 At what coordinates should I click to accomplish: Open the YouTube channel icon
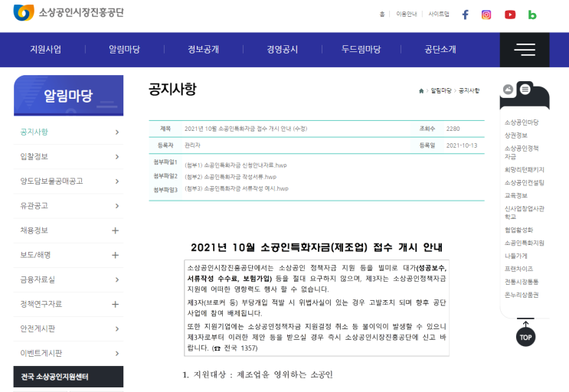(x=510, y=15)
